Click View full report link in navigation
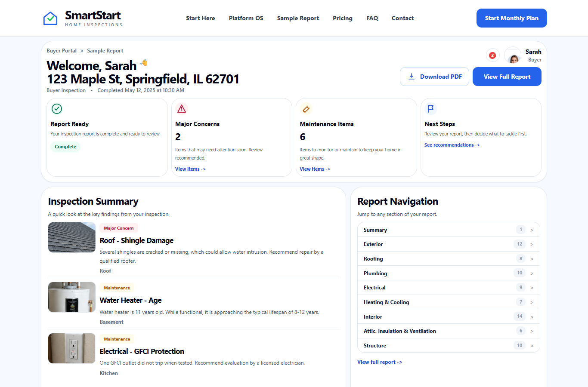Image resolution: width=588 pixels, height=387 pixels. 380,362
